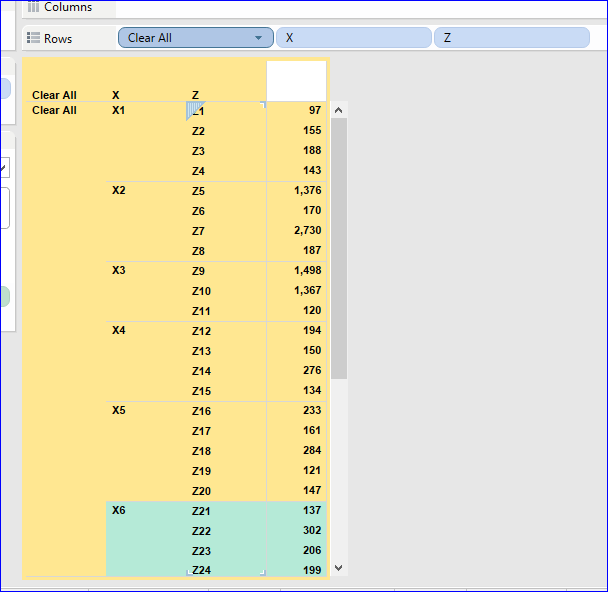The width and height of the screenshot is (608, 592).
Task: Select the X5 row header
Action: [119, 410]
